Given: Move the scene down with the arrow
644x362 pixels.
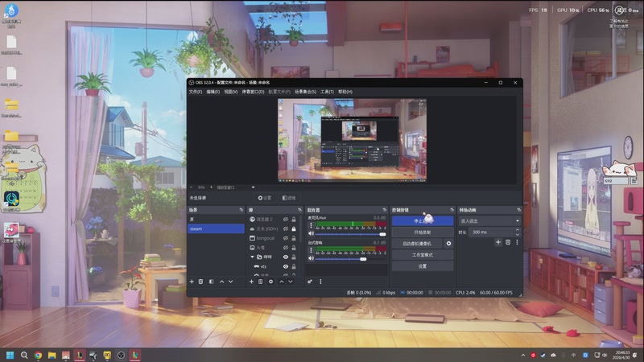Looking at the screenshot, I should point(231,282).
